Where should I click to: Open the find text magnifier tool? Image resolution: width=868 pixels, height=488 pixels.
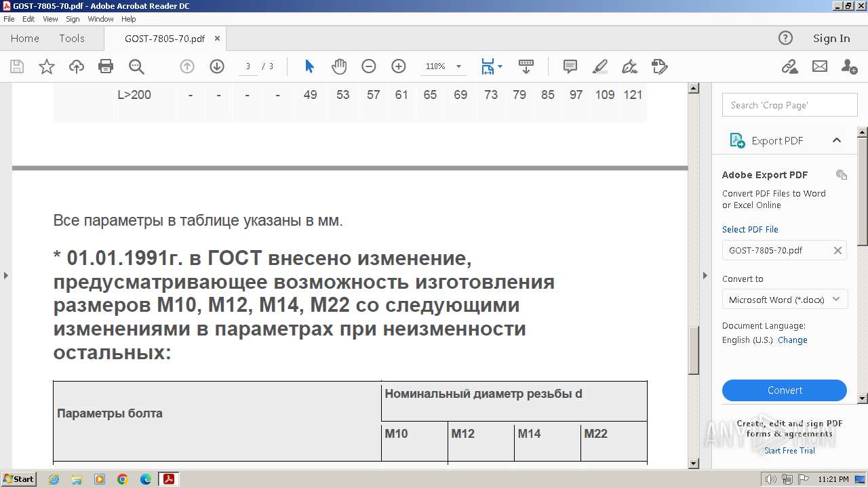pyautogui.click(x=136, y=66)
